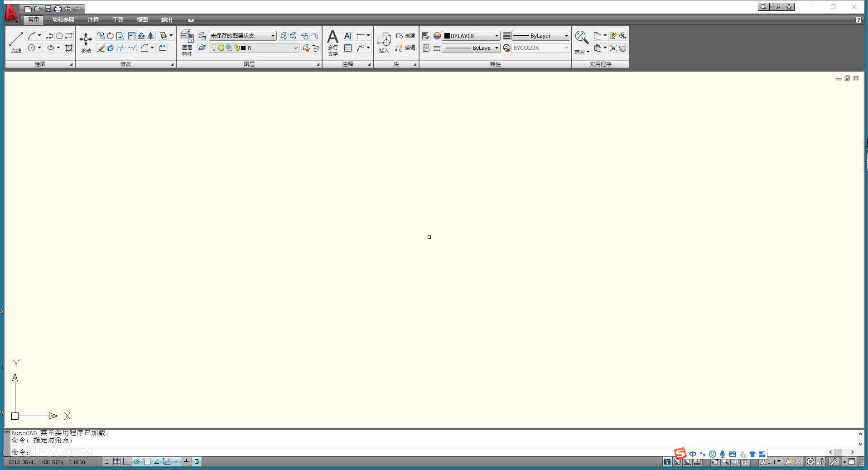The image size is (868, 470).
Task: Toggle grid display in the status bar
Action: click(x=116, y=462)
